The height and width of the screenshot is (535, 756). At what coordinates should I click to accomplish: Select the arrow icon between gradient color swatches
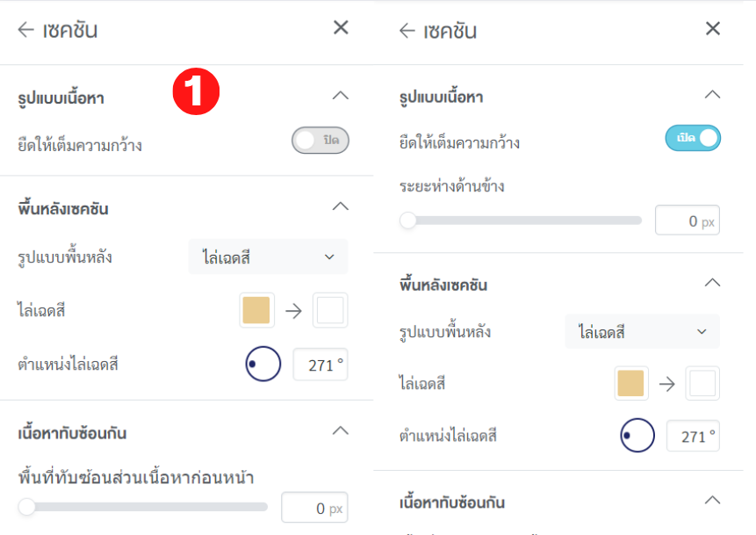coord(293,309)
